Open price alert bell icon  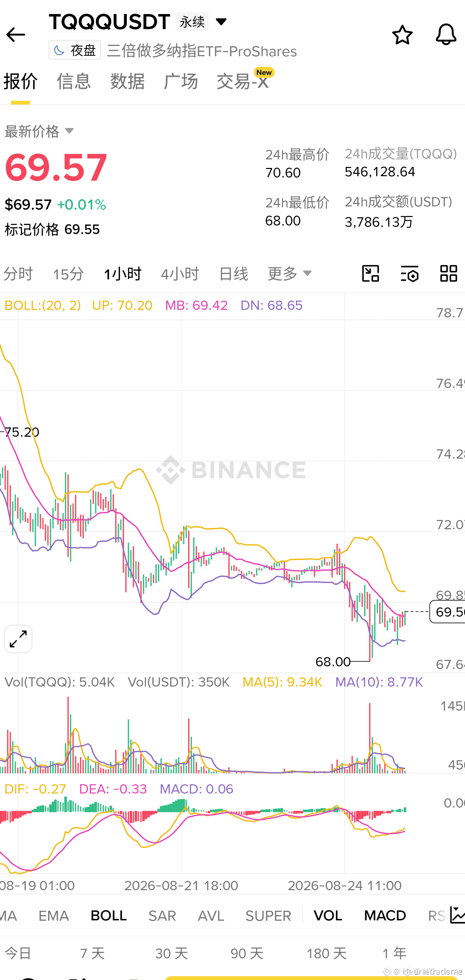[445, 34]
